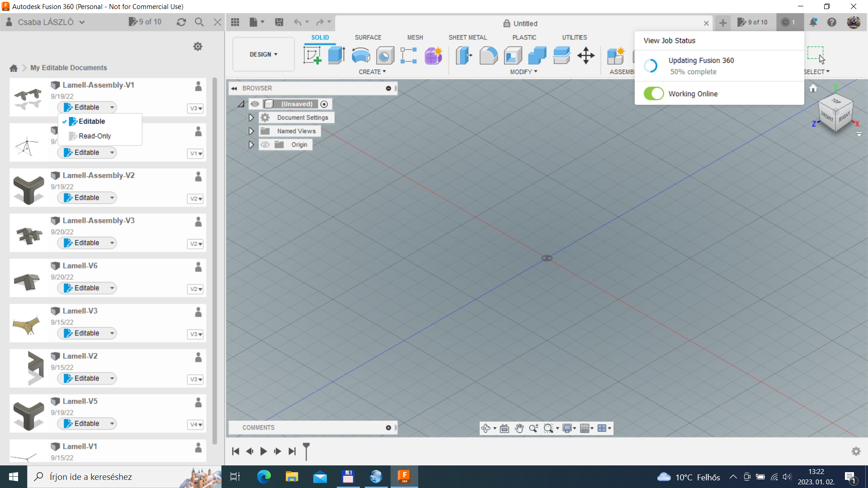Click the Redo arrow icon

pyautogui.click(x=320, y=22)
